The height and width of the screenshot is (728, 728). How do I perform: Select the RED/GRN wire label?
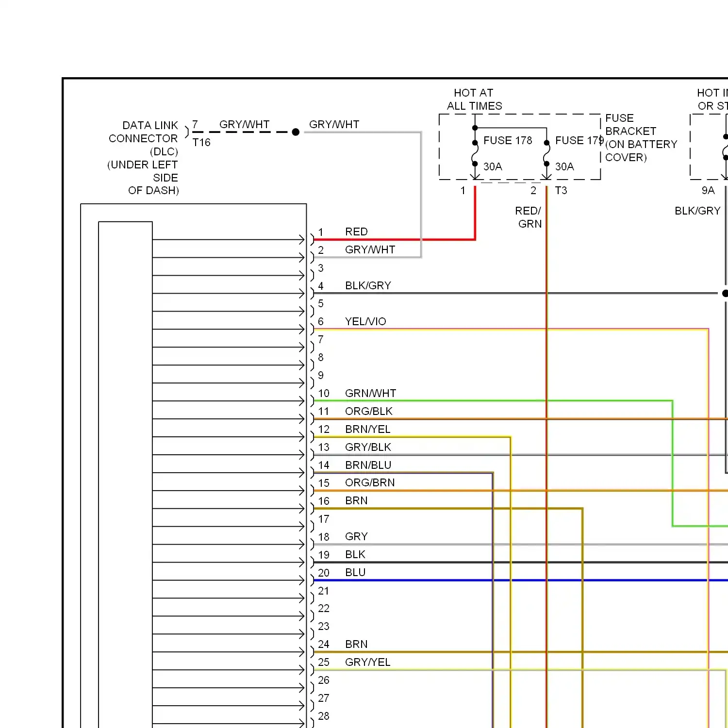[529, 217]
